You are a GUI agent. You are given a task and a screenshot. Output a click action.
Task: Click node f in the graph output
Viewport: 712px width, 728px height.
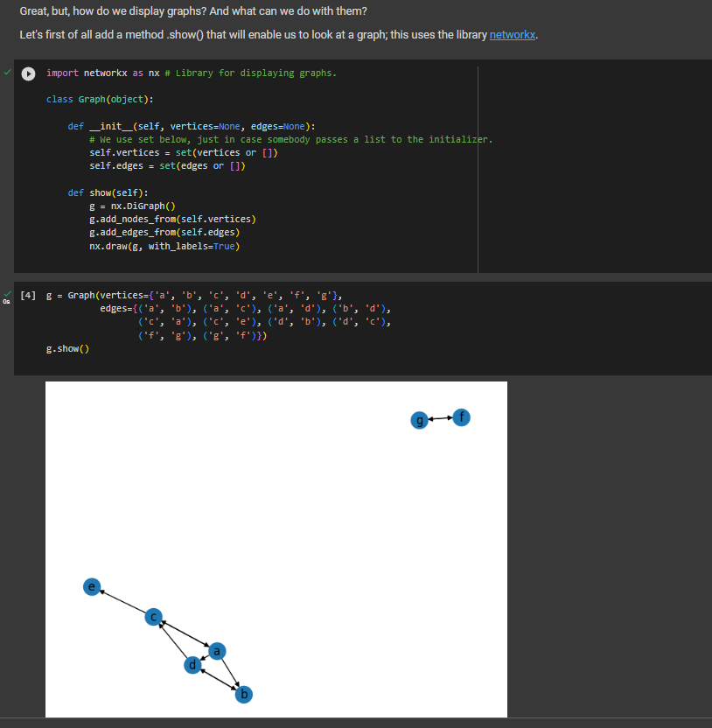(461, 417)
